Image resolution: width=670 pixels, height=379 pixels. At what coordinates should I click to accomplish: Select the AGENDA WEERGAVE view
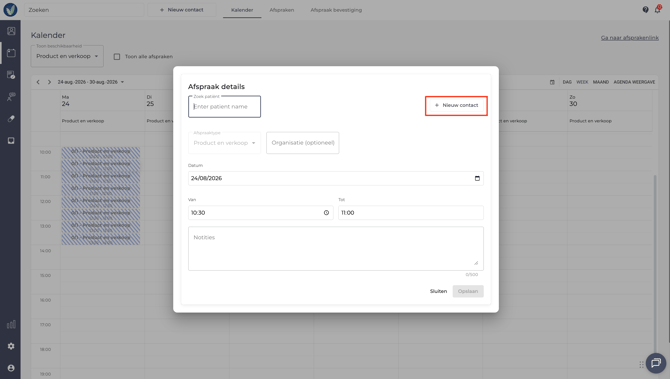tap(634, 82)
